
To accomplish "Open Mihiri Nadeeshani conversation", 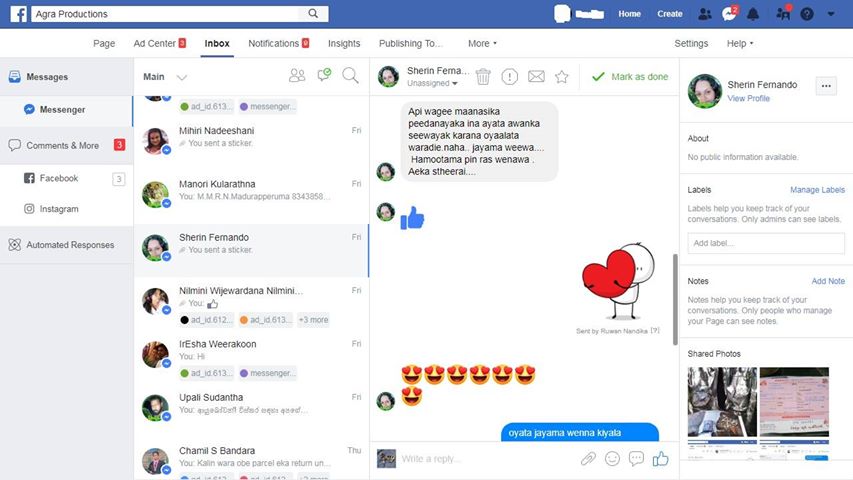I will [251, 143].
